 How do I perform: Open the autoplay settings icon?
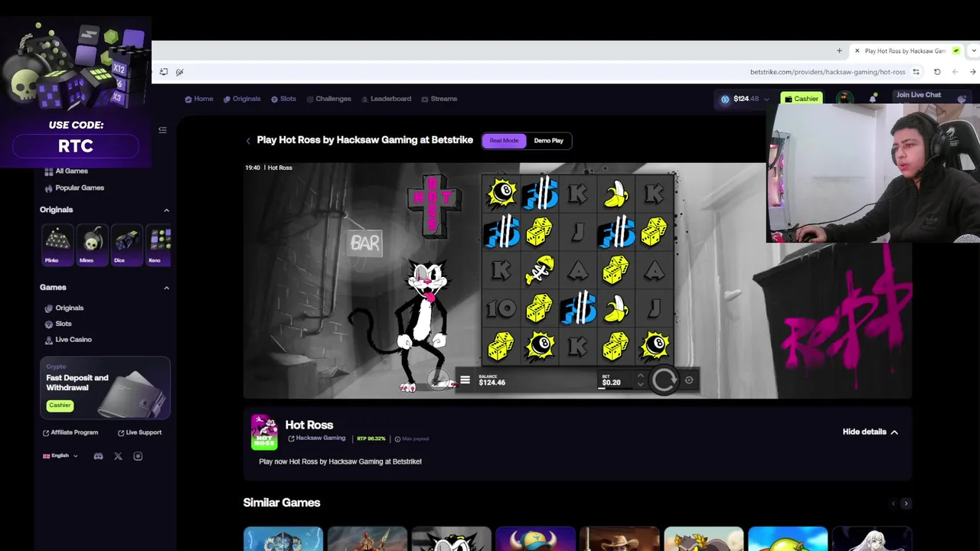(x=689, y=380)
